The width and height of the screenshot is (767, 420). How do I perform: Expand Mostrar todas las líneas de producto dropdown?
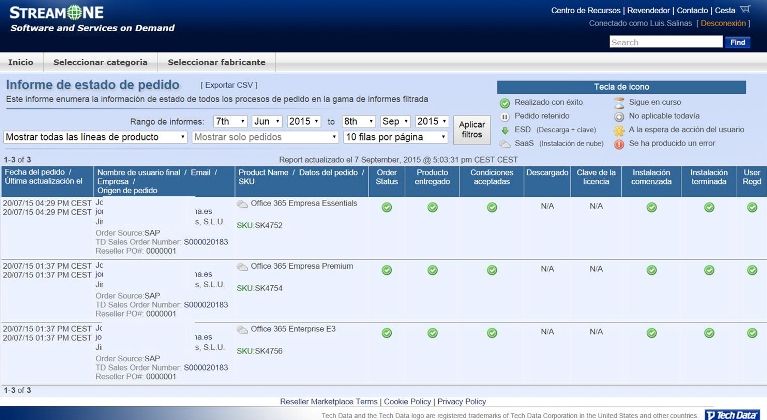[x=95, y=137]
